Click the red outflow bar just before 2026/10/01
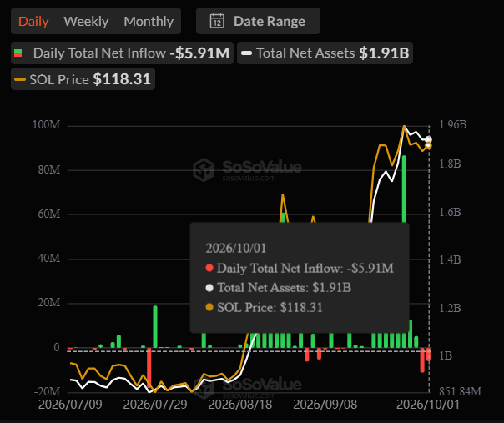Screen dimensions: 504x423 tap(422, 360)
